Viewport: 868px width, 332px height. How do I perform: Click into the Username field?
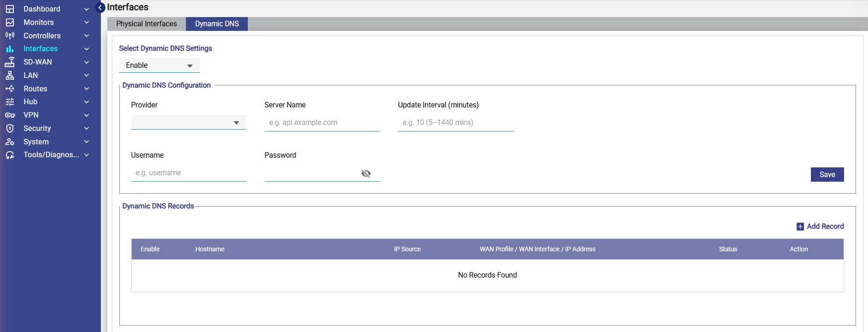189,173
